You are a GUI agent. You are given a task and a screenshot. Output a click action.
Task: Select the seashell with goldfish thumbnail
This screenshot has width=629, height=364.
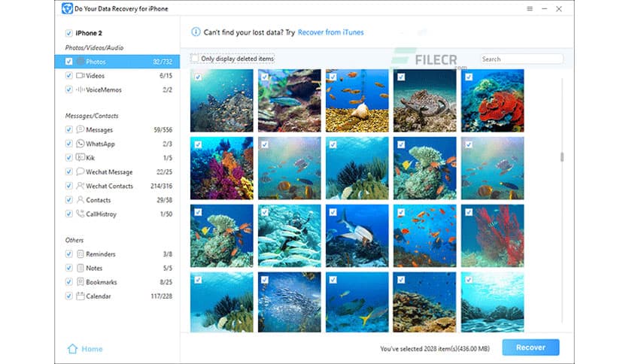[357, 101]
